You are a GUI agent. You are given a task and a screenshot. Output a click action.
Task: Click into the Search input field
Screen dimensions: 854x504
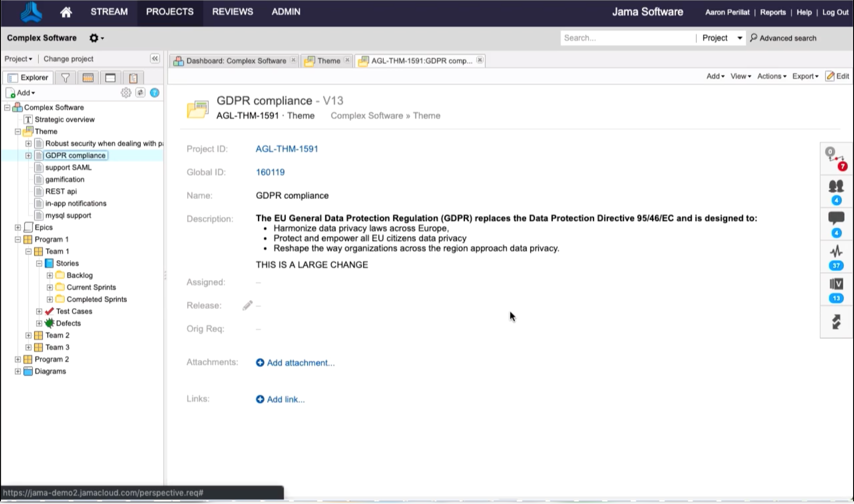(x=627, y=38)
